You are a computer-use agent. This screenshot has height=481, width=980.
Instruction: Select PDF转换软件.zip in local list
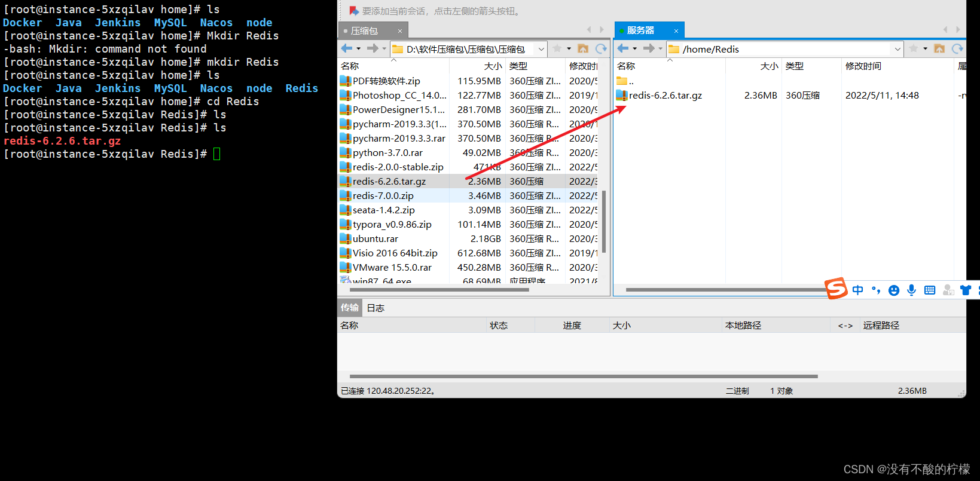(386, 81)
